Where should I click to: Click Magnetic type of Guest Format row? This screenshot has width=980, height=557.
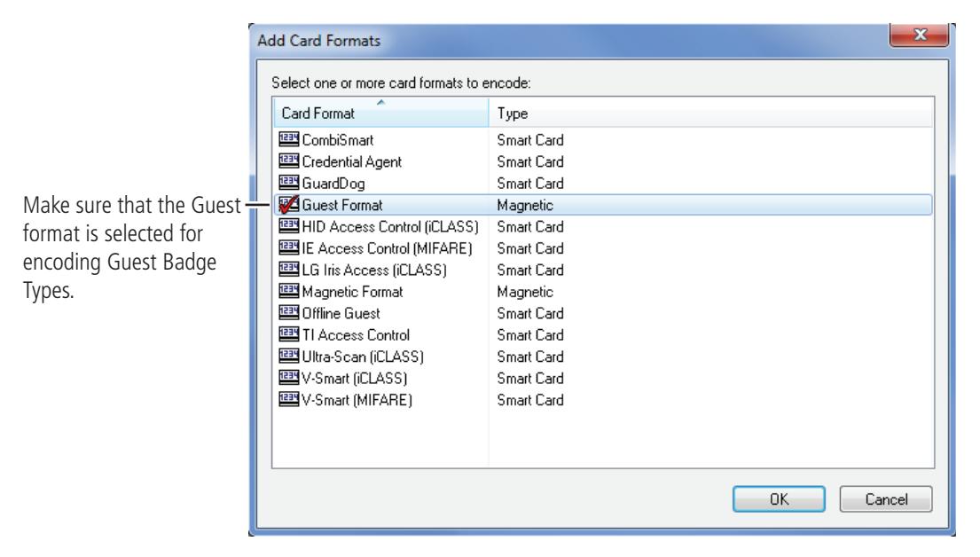tap(525, 205)
